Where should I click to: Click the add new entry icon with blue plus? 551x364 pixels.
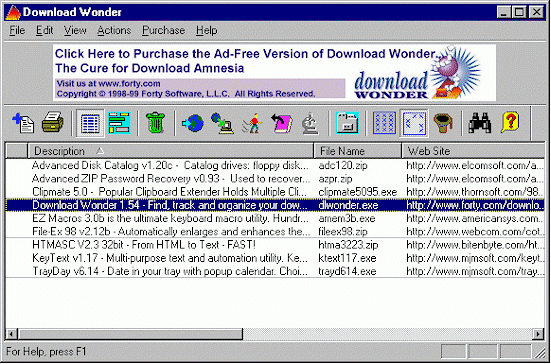click(x=23, y=123)
